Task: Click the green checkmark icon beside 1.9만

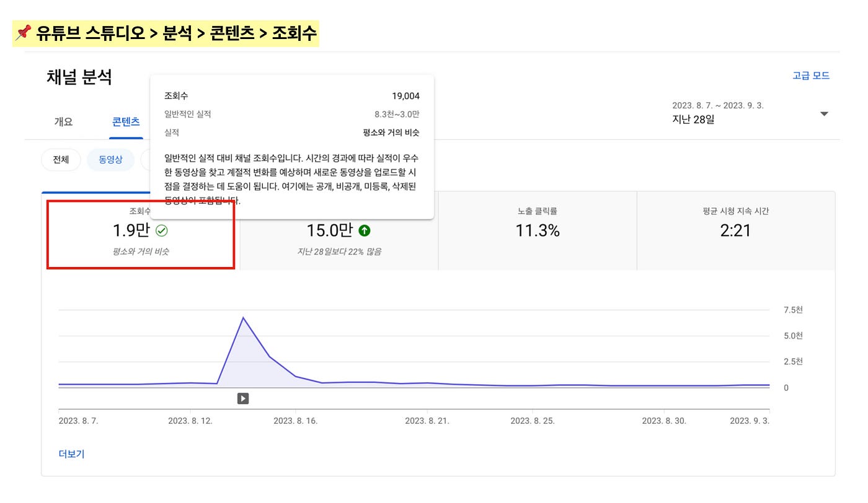Action: click(162, 231)
